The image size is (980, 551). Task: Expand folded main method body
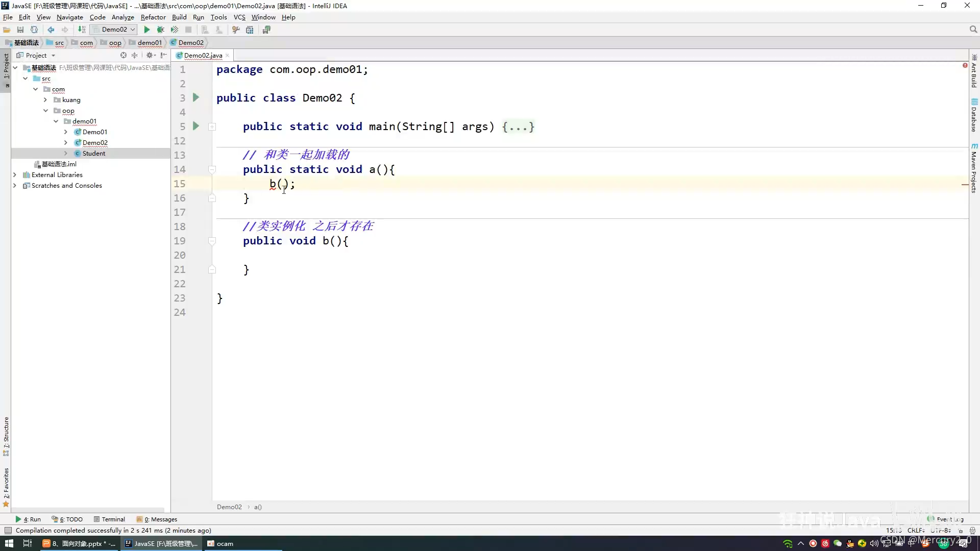[212, 127]
